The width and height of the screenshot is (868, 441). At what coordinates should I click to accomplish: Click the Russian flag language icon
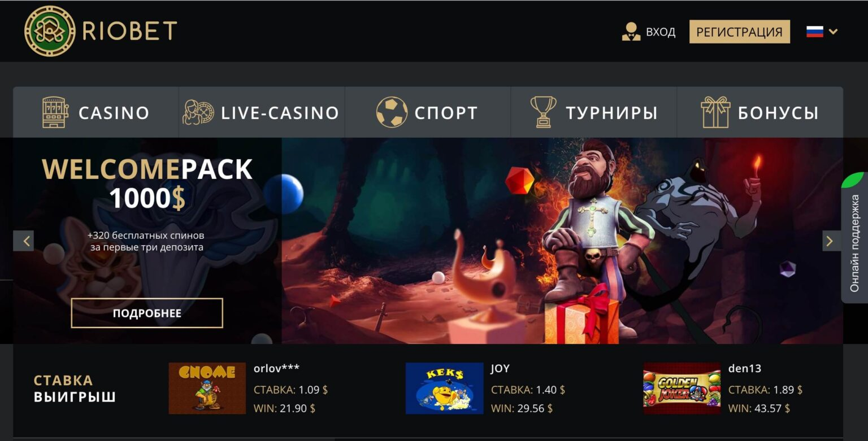[x=814, y=32]
